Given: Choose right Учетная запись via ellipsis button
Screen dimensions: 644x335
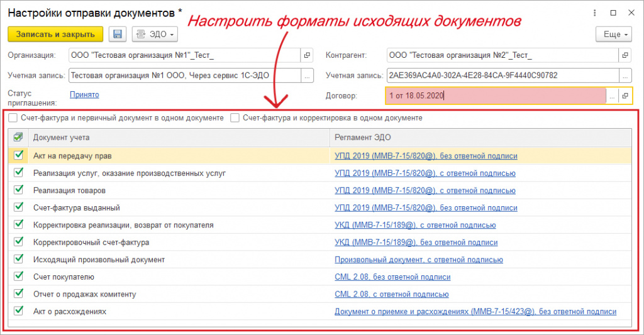Looking at the screenshot, I should [x=625, y=75].
